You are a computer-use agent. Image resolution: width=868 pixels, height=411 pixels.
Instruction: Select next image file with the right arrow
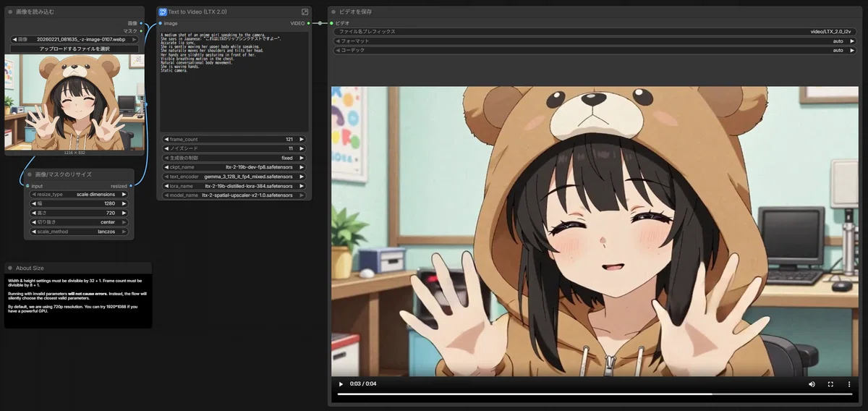coord(135,39)
